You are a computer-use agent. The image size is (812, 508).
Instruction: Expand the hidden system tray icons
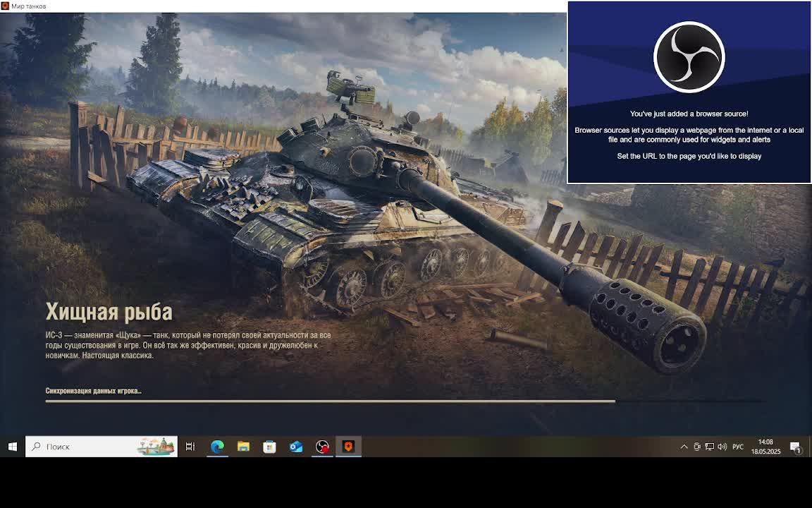click(x=684, y=447)
